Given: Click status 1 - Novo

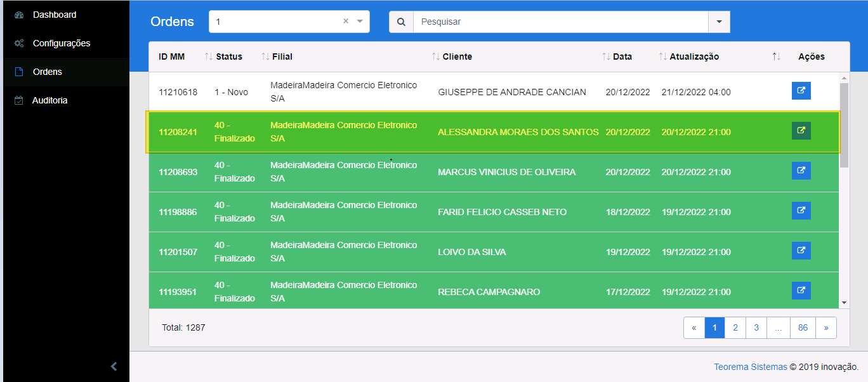Looking at the screenshot, I should tap(231, 92).
